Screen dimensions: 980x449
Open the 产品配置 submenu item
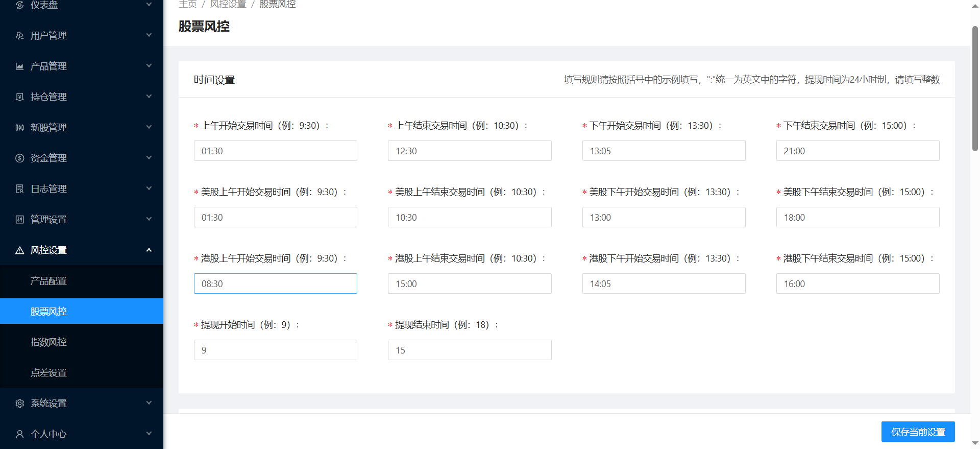point(48,280)
